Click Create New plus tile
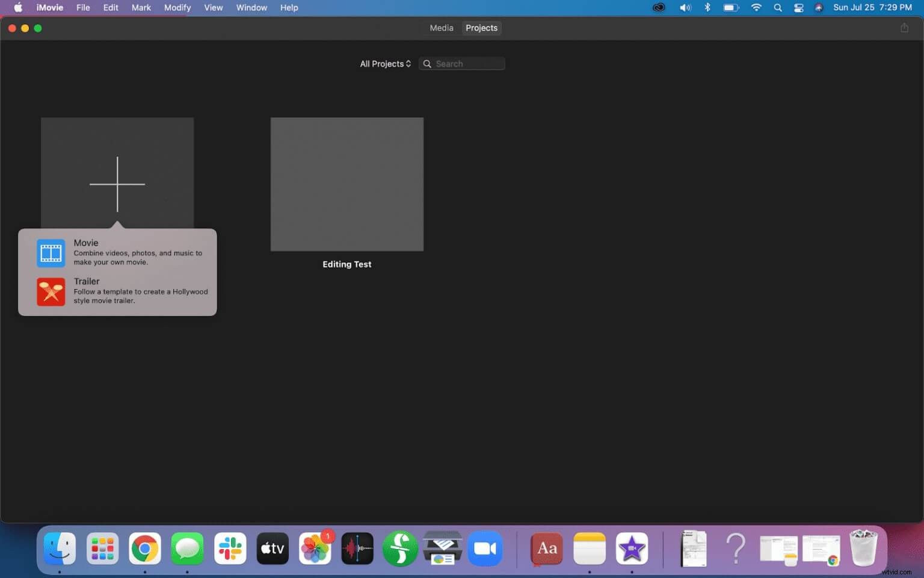This screenshot has height=578, width=924. (x=117, y=183)
